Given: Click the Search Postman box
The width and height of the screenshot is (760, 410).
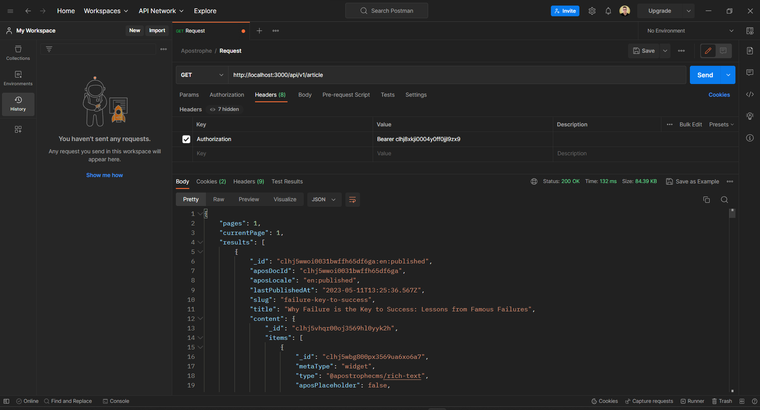Looking at the screenshot, I should click(x=386, y=11).
